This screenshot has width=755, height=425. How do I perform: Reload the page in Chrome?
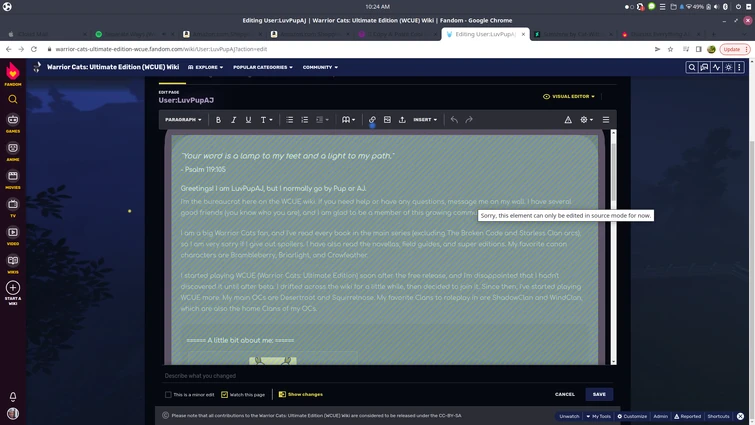(34, 49)
